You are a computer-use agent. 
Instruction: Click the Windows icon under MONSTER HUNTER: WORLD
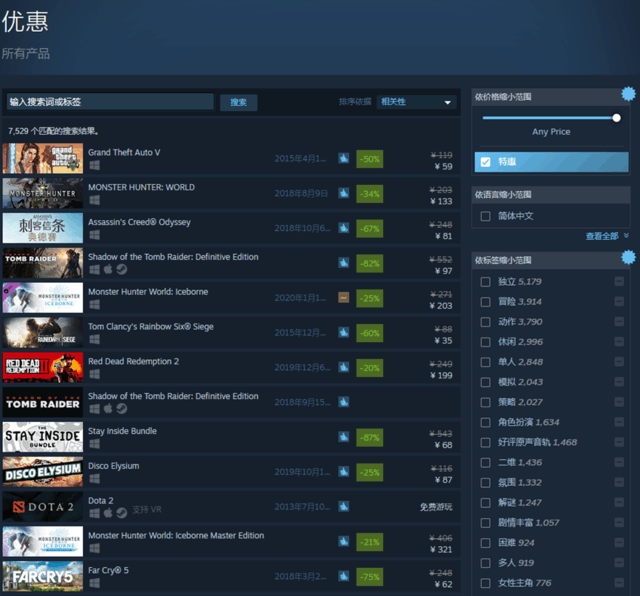coord(94,200)
